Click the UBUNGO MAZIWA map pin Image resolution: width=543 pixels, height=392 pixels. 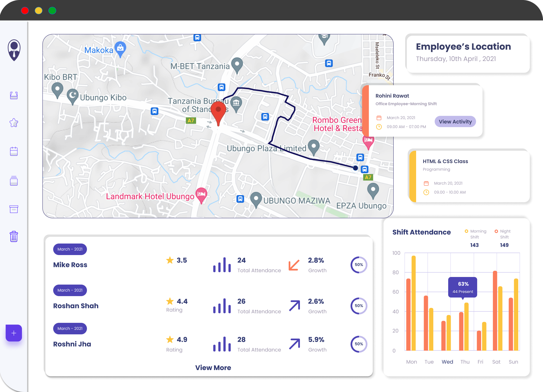click(x=256, y=200)
